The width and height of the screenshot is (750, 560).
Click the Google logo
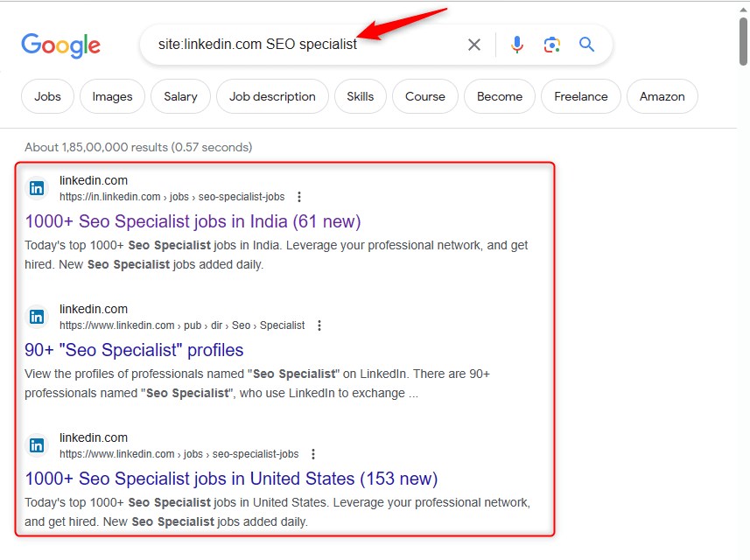pyautogui.click(x=60, y=45)
